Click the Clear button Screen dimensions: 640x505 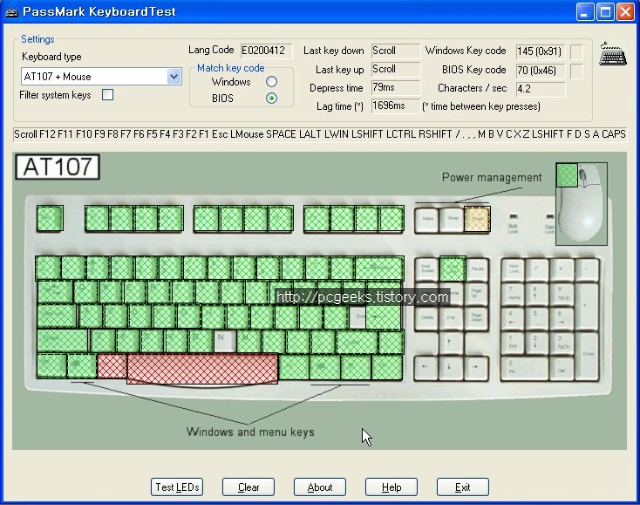(x=249, y=487)
